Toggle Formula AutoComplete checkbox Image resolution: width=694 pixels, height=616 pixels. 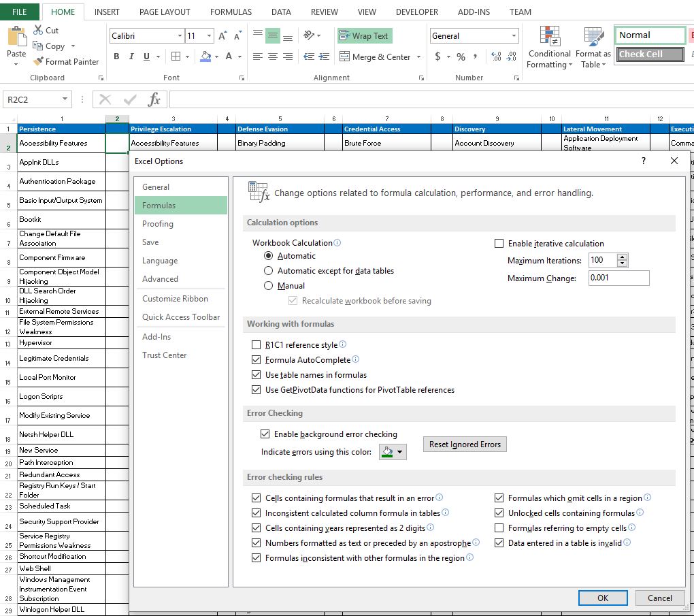tap(256, 359)
